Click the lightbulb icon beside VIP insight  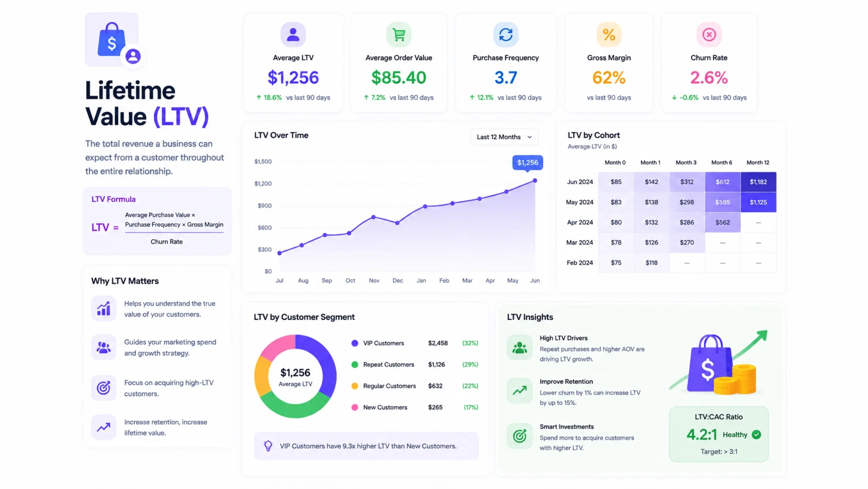[x=268, y=446]
